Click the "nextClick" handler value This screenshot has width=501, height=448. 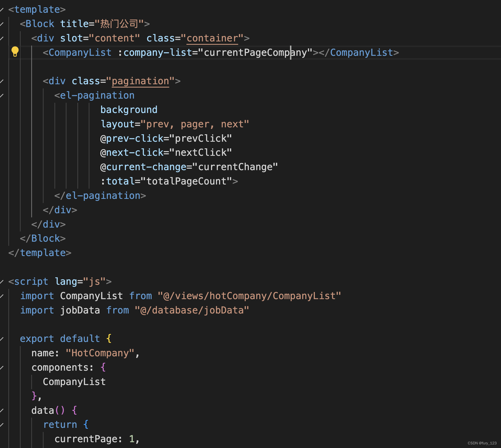coord(201,152)
